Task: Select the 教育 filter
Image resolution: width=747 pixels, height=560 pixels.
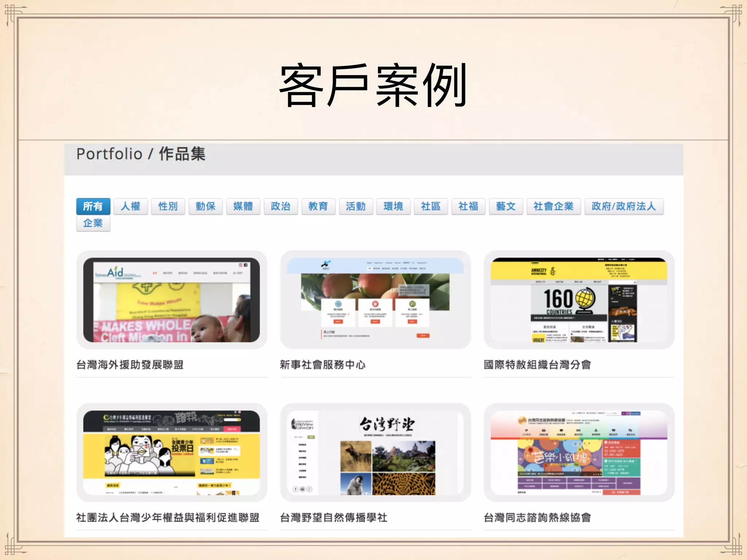Action: point(318,206)
